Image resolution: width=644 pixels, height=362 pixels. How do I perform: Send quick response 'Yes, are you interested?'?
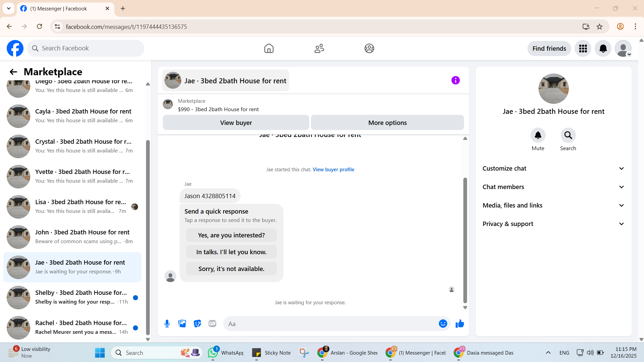point(231,235)
